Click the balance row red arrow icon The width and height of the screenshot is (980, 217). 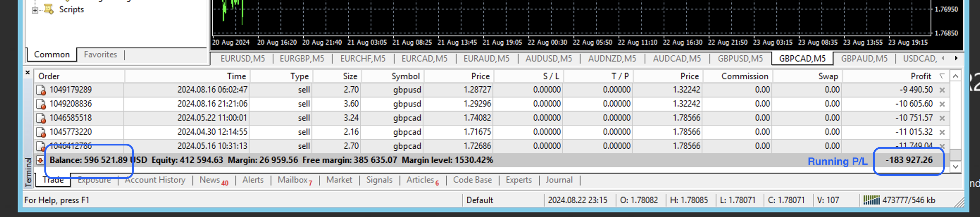tap(40, 161)
